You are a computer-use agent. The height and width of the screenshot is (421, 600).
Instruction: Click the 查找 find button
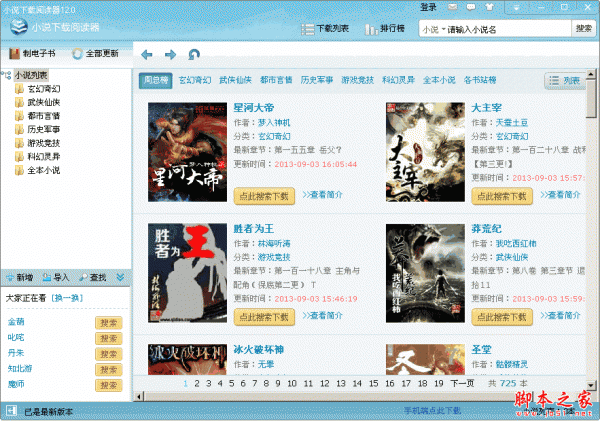(x=93, y=277)
